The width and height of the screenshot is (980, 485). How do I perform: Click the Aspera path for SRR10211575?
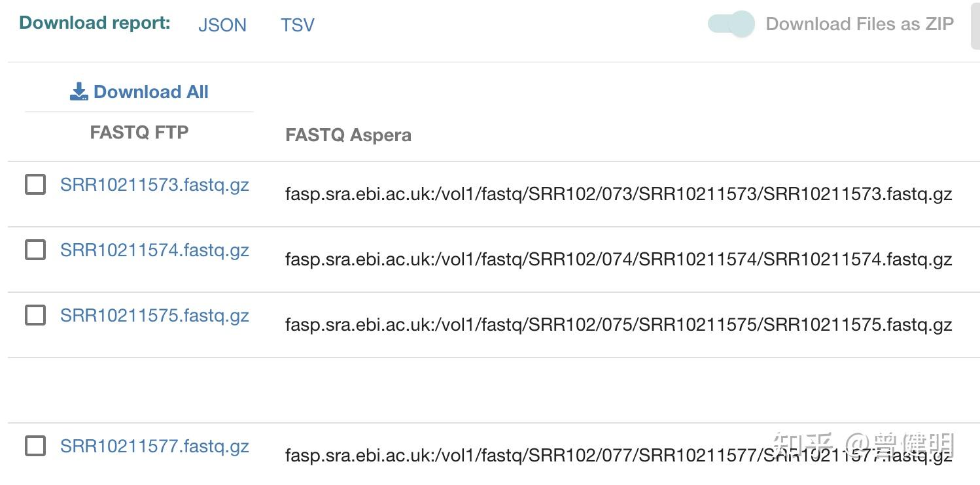coord(619,325)
